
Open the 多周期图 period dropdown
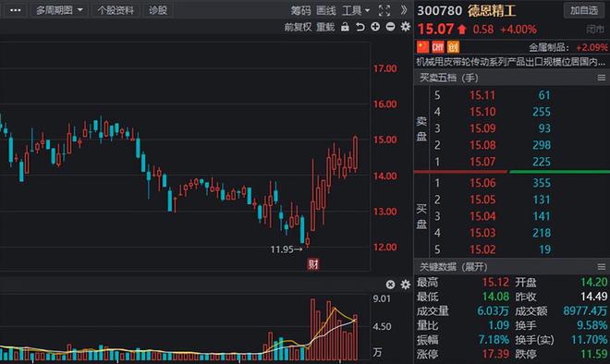click(59, 10)
